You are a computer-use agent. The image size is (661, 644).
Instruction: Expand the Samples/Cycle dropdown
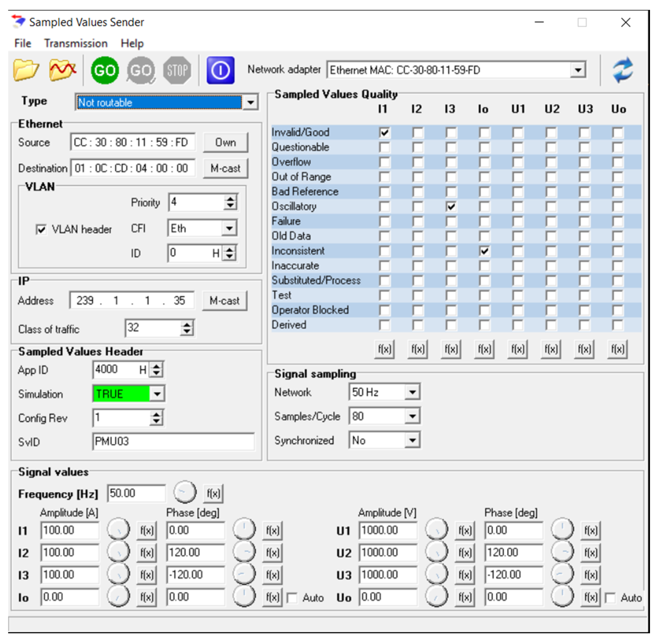coord(412,416)
